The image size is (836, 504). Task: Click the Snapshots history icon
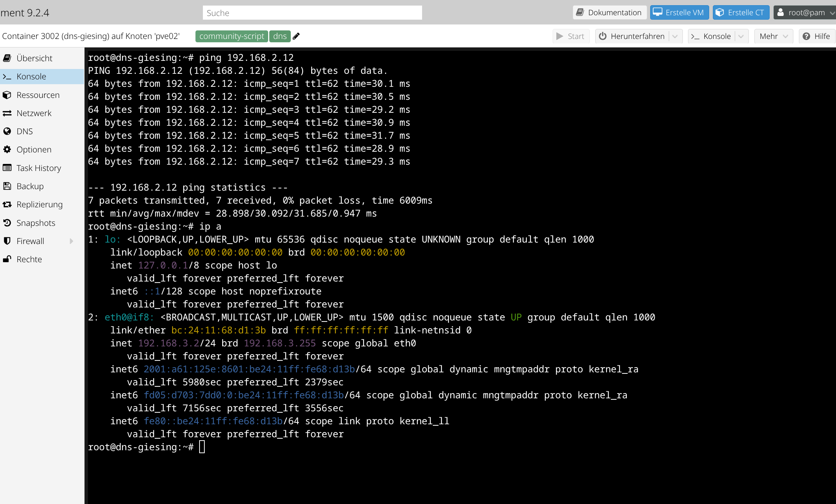[7, 223]
